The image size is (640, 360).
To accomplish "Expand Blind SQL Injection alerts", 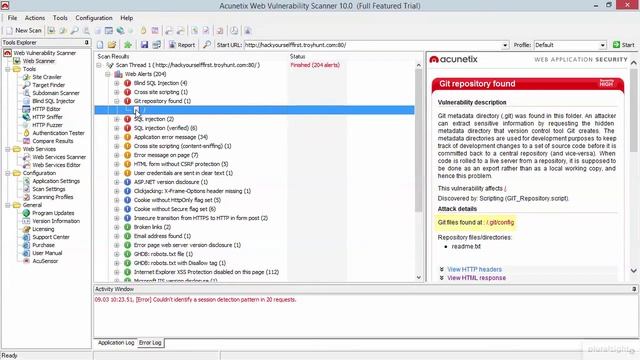I will (x=117, y=83).
